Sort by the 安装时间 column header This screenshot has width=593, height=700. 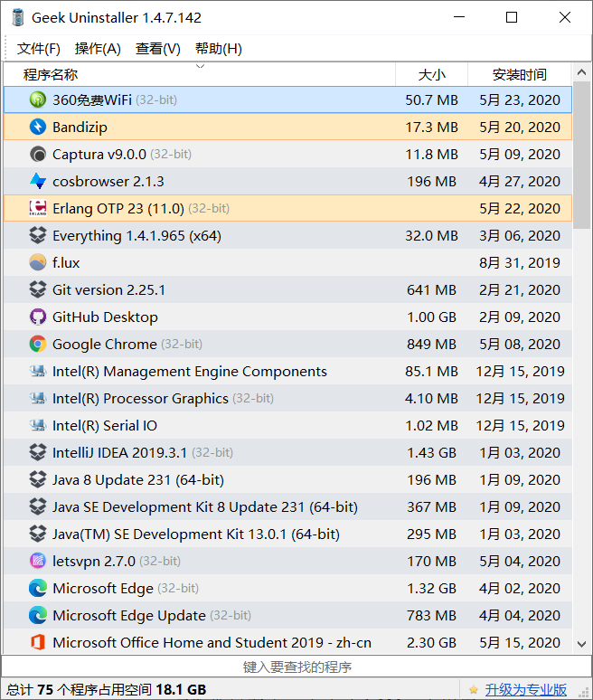point(520,74)
